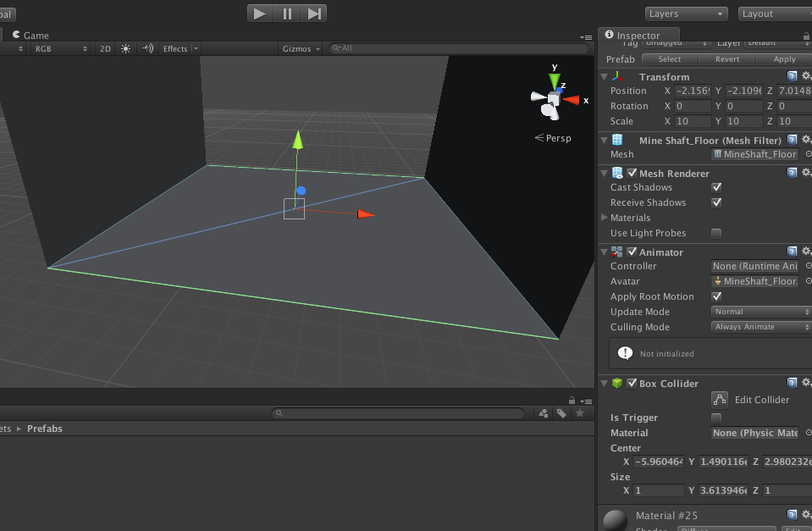Enable Use Light Probes checkbox

pyautogui.click(x=716, y=233)
